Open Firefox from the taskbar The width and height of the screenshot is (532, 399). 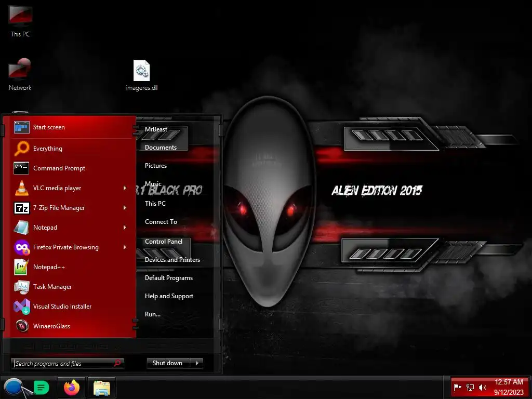pos(72,388)
